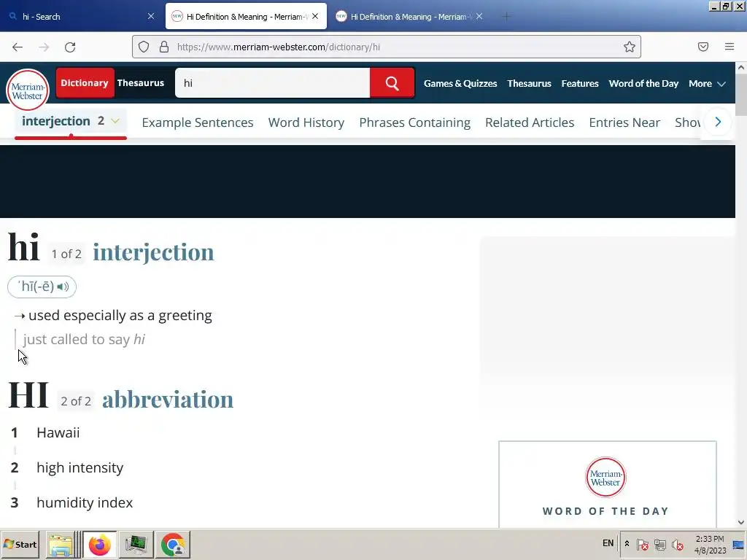747x560 pixels.
Task: Select the Dictionary toggle button
Action: point(85,83)
